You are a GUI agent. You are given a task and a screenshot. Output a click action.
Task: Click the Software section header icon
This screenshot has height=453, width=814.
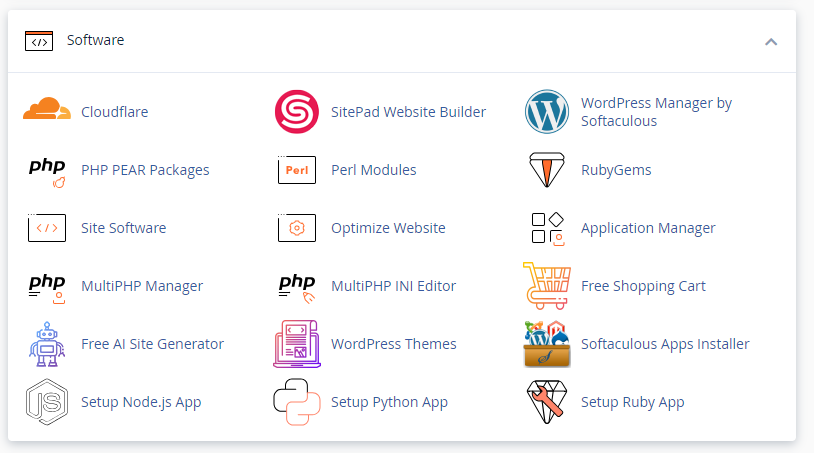[39, 40]
